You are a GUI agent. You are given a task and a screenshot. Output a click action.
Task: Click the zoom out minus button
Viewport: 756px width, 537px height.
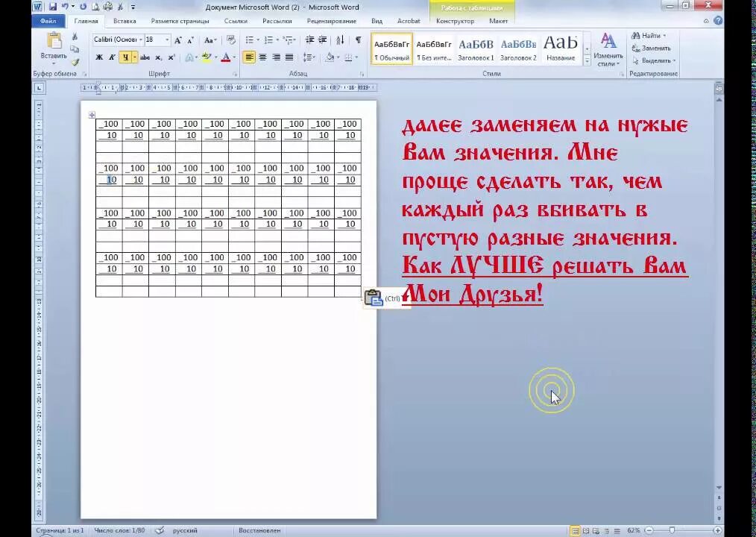[649, 531]
